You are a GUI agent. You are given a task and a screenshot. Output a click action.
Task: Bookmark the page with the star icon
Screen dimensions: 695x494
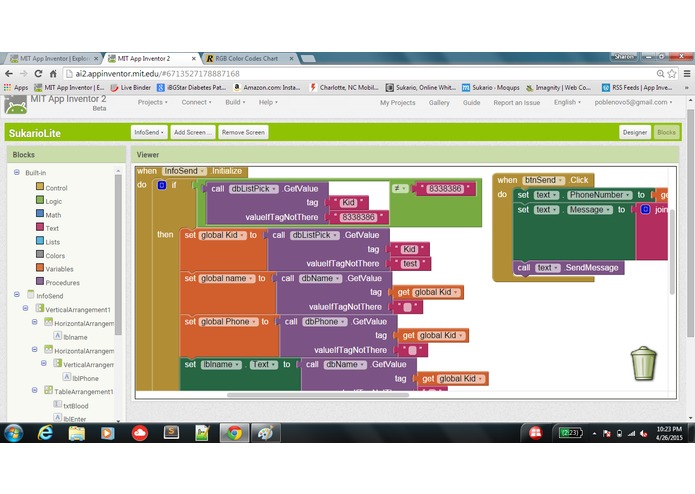(x=672, y=74)
